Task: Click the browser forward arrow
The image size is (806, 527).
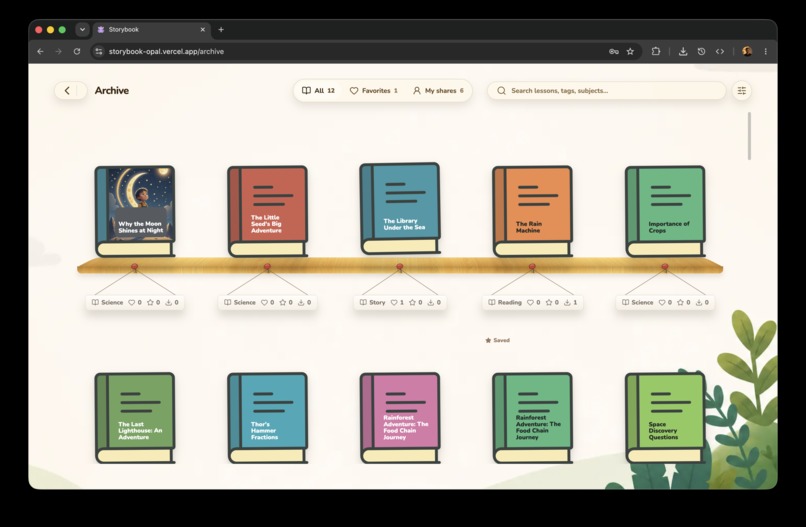Action: pos(58,51)
